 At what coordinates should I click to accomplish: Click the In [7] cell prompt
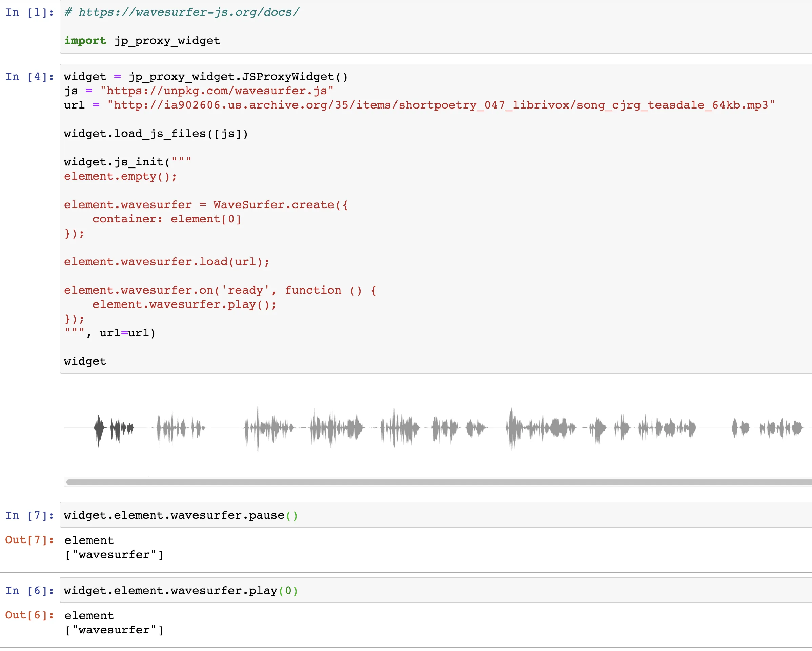point(29,515)
